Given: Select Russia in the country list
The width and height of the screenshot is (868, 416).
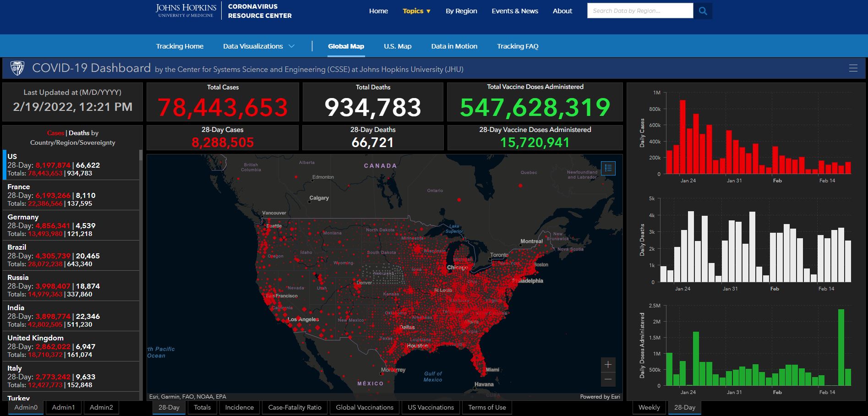Looking at the screenshot, I should pyautogui.click(x=71, y=285).
